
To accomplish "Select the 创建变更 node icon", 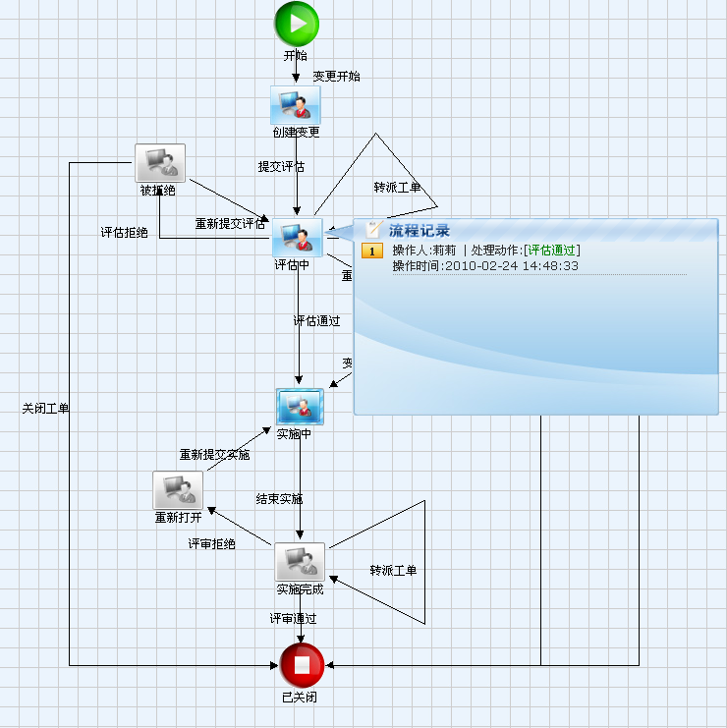I will click(x=296, y=105).
